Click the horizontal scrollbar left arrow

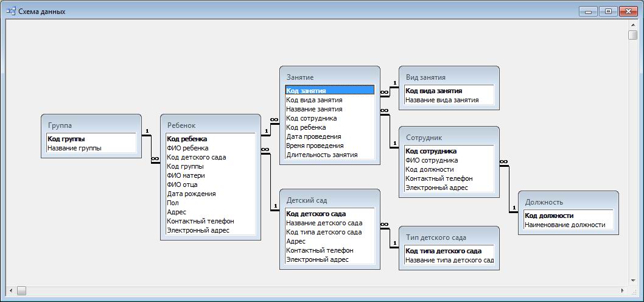click(10, 291)
